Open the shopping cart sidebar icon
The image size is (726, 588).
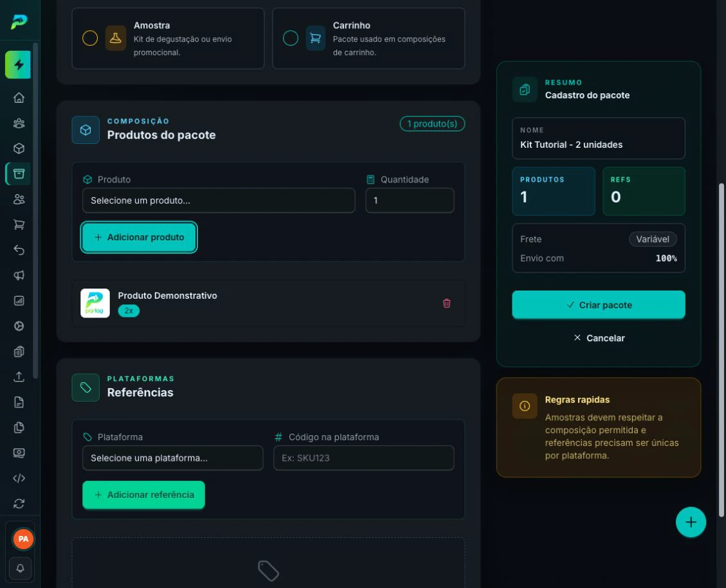19,224
